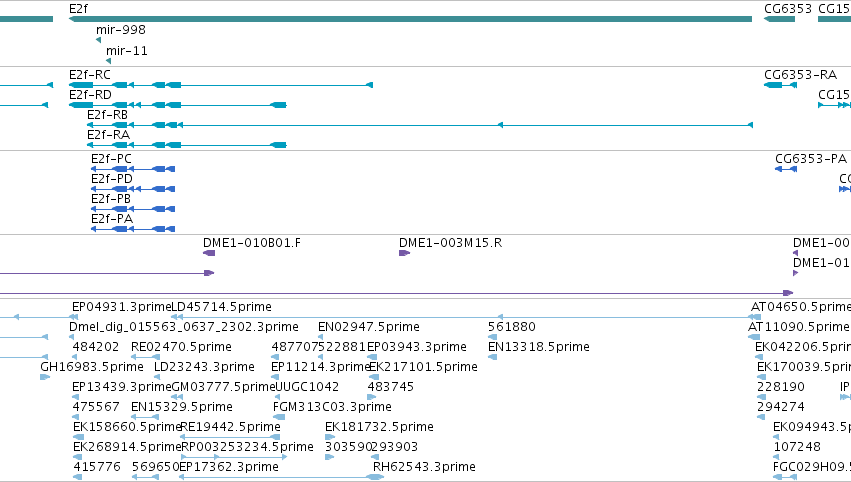851x482 pixels.
Task: Click the LD23243.3prime label
Action: click(x=204, y=367)
